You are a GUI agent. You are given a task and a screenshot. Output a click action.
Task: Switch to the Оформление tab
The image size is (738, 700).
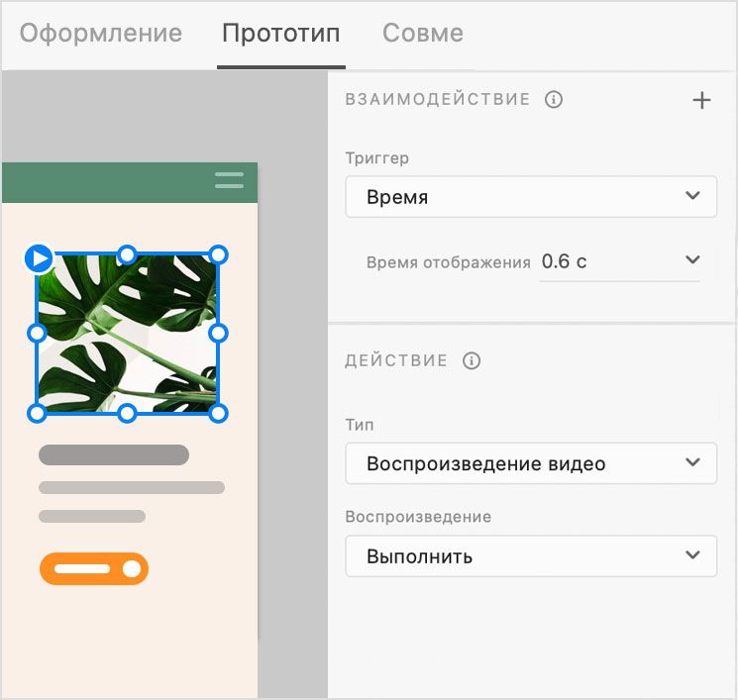pyautogui.click(x=101, y=34)
